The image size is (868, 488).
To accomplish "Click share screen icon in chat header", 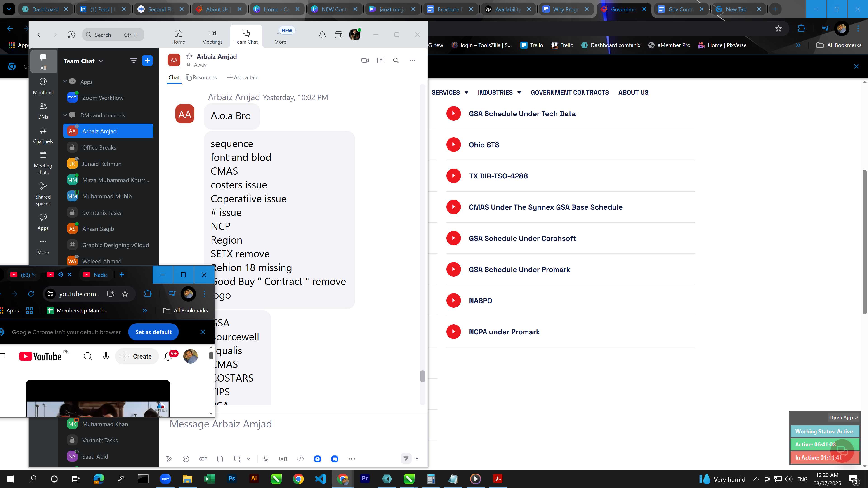I will click(x=381, y=60).
